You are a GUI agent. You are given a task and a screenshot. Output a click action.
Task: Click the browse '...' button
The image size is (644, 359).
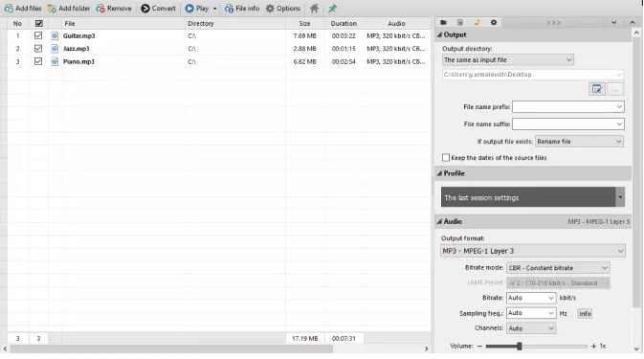[x=615, y=89]
